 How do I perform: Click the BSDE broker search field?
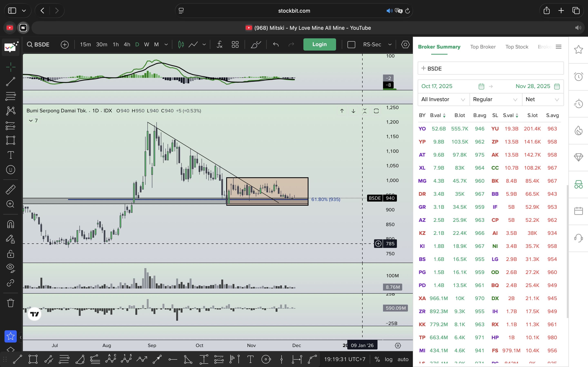490,69
